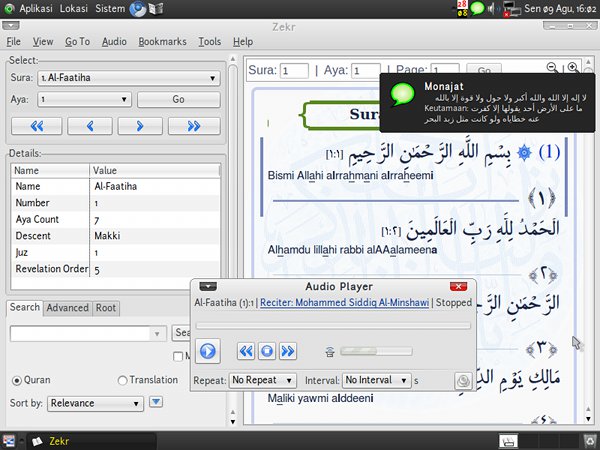Click the Sura number field in Quran pane
Screen dimensions: 600x450
pos(294,71)
